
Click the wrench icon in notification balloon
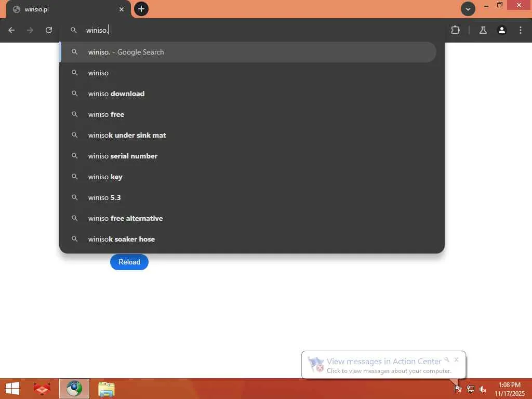pos(447,360)
